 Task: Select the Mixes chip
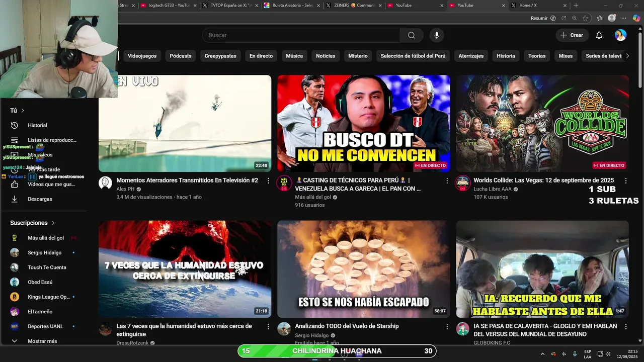click(566, 56)
